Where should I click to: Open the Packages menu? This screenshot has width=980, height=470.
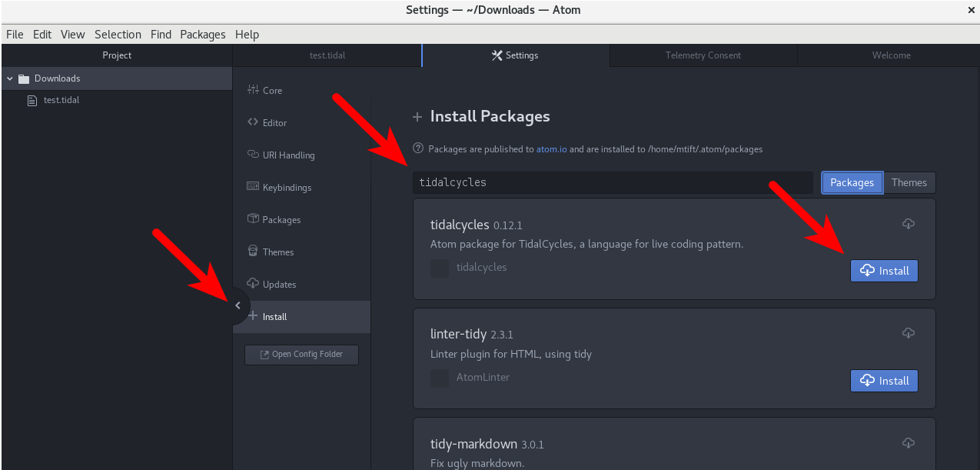click(203, 35)
